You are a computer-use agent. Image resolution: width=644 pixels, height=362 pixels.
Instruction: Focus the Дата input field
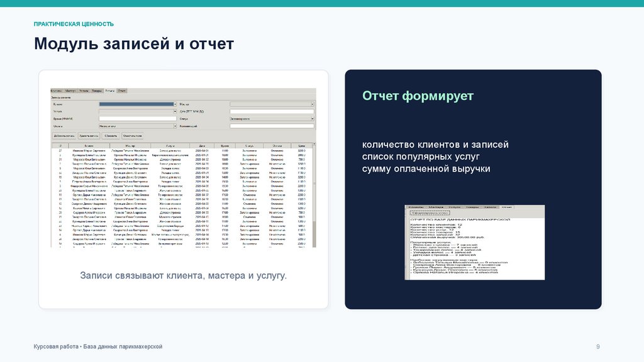point(272,111)
